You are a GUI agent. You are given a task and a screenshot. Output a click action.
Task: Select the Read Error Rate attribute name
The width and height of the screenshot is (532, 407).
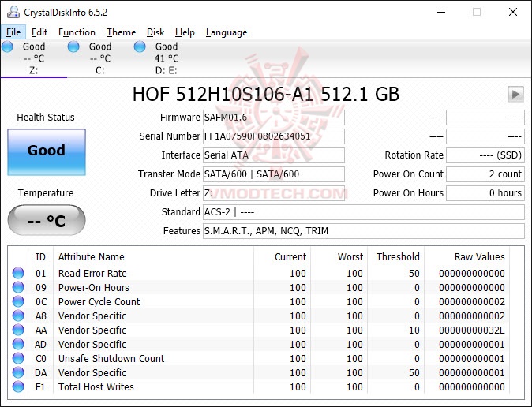tap(92, 273)
